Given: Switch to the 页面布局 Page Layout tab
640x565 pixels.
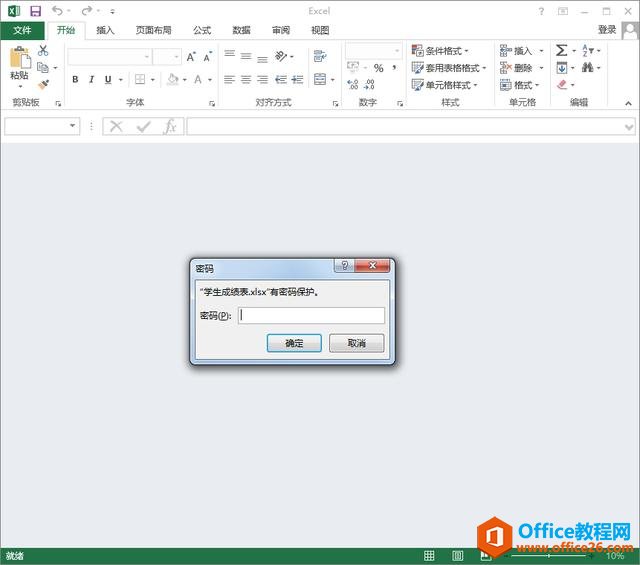Looking at the screenshot, I should click(x=153, y=30).
